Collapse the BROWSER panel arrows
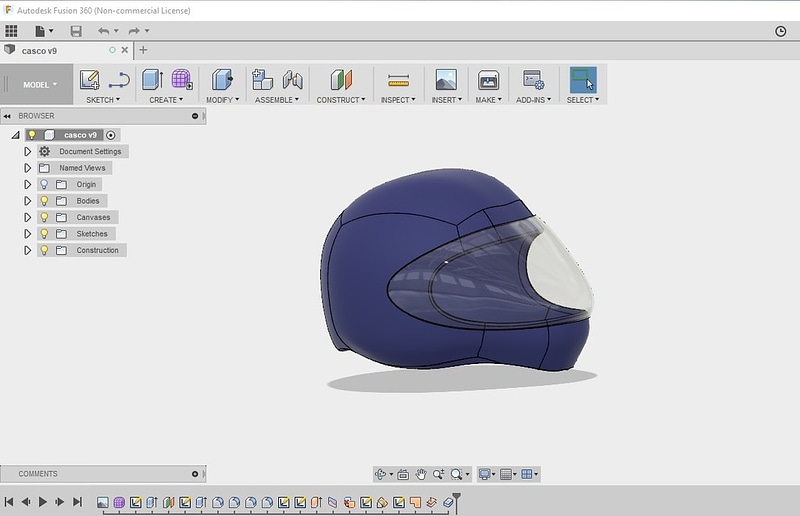Viewport: 800px width, 516px height. 7,116
